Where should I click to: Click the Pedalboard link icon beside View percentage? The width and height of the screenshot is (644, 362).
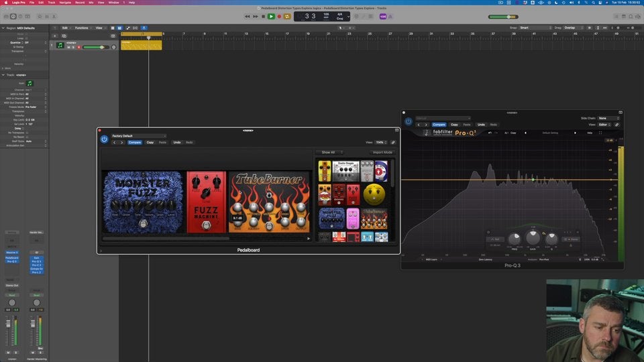393,142
